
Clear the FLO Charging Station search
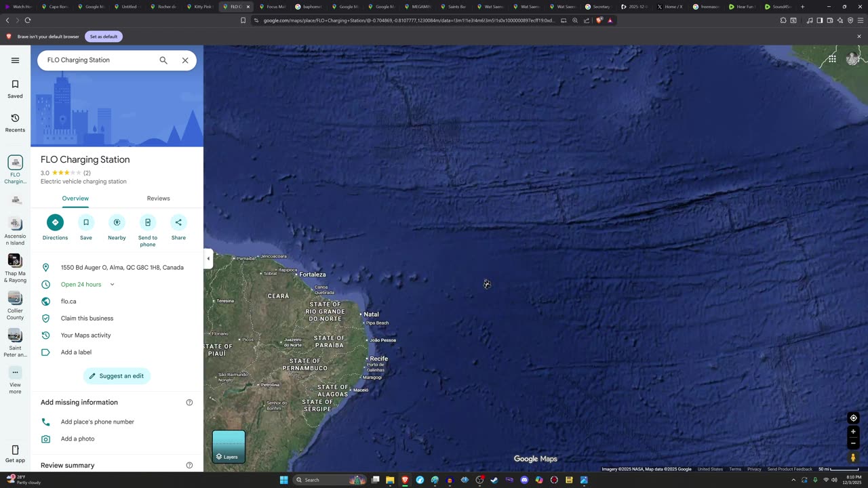coord(185,60)
